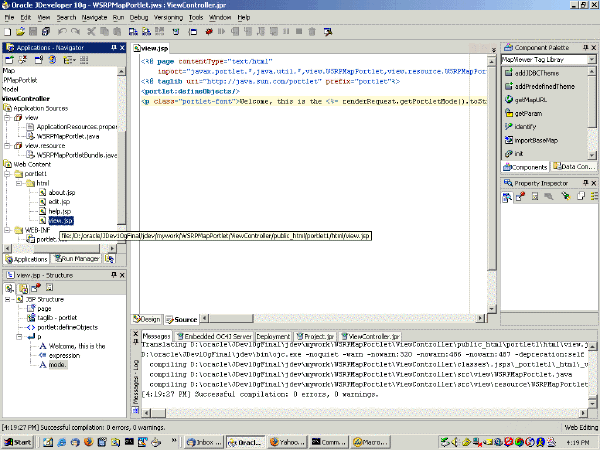Click the Save All toolbar icon
This screenshot has height=450, width=600.
[46, 32]
